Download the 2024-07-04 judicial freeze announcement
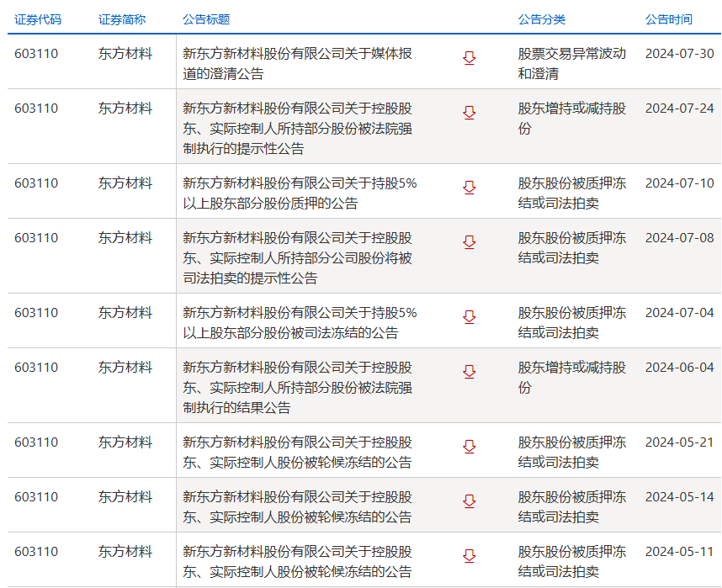 click(x=470, y=317)
